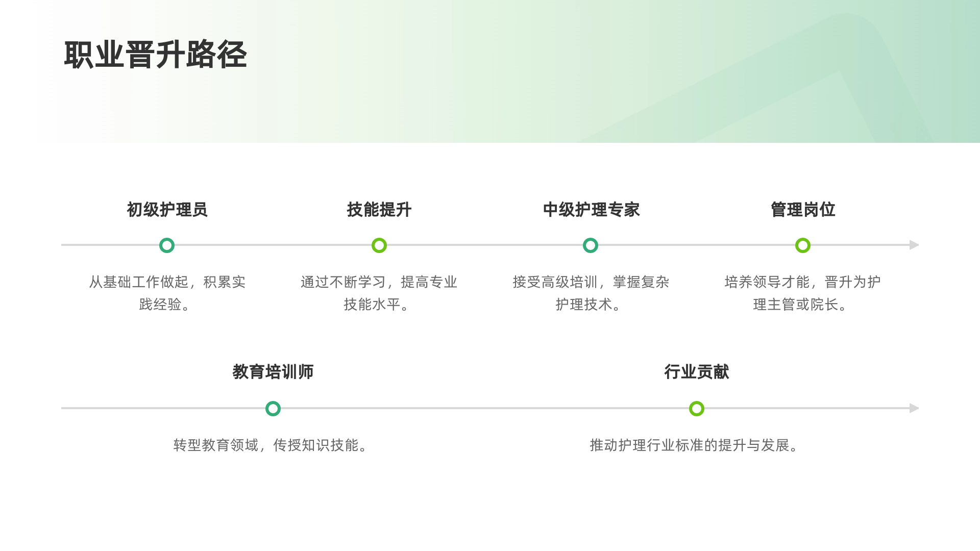Screen dimensions: 980x551
Task: Click the 技能提升 timeline circle marker
Action: coord(379,245)
